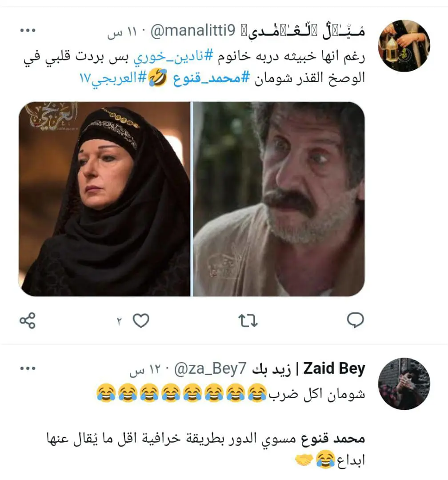Open the photo of the man with the mustache
Viewport: 448px width, 480px height.
pos(279,199)
